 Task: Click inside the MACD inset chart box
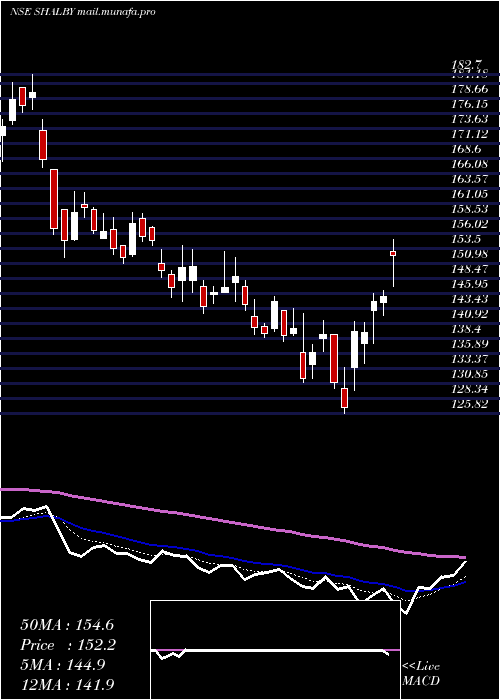275,650
